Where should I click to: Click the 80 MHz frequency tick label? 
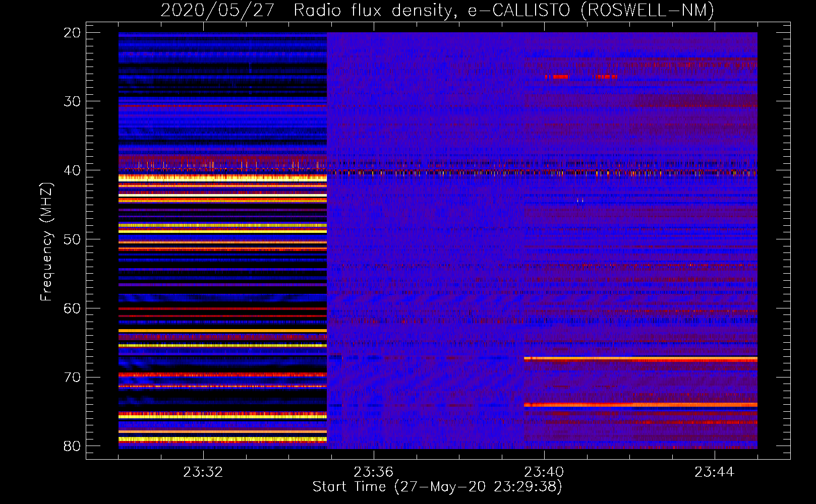[x=72, y=446]
